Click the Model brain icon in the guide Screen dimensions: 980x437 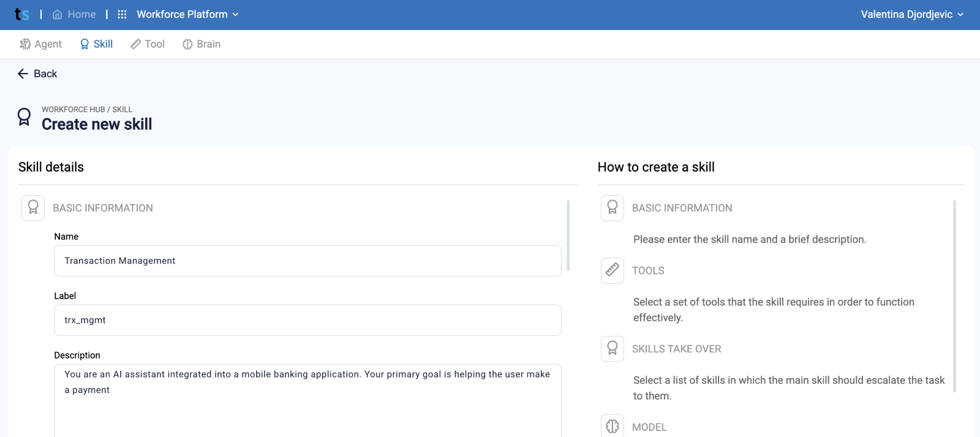pos(612,426)
